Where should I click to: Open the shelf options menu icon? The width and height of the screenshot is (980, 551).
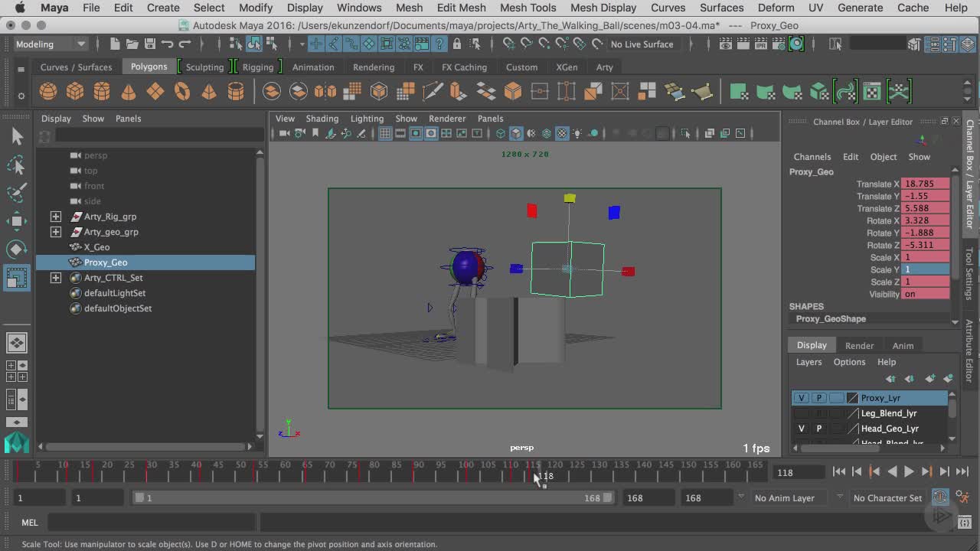(x=21, y=95)
